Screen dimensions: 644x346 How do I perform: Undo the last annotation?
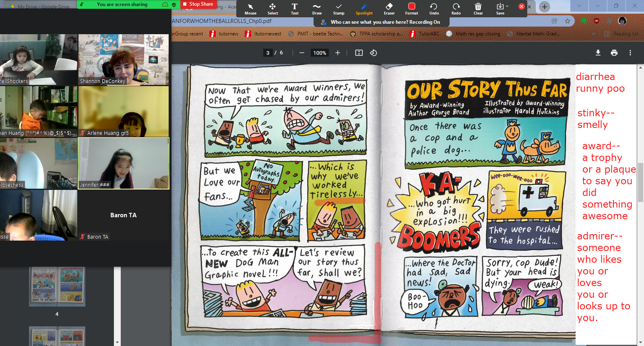pos(434,8)
